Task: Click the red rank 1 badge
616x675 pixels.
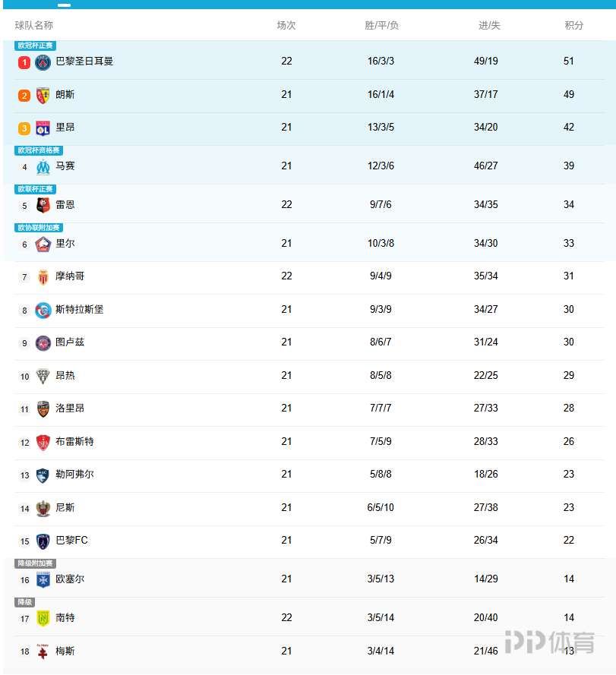Action: (24, 62)
